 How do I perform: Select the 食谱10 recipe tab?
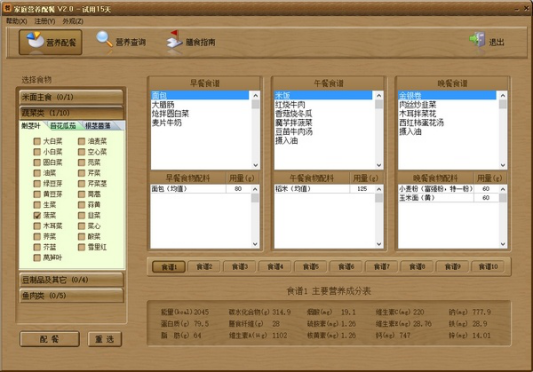point(488,267)
